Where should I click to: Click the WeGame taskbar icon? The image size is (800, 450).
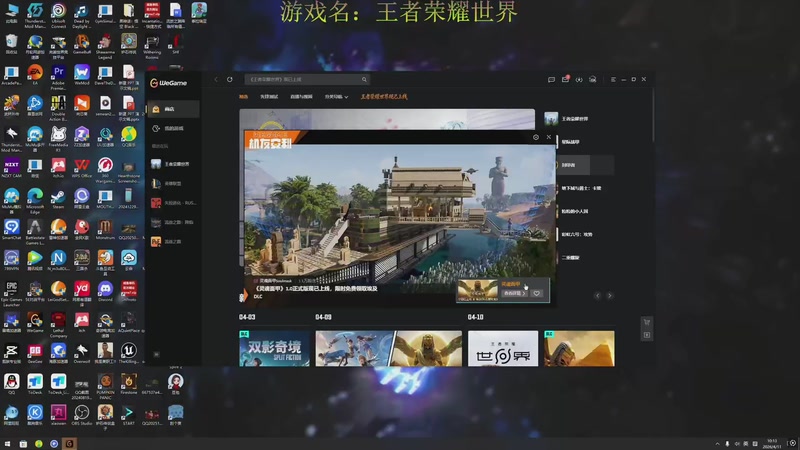coord(69,443)
